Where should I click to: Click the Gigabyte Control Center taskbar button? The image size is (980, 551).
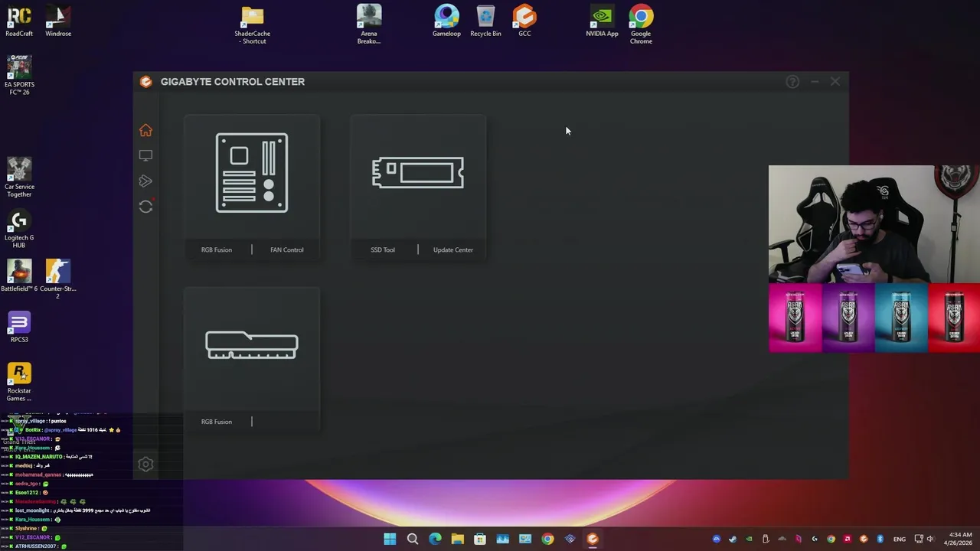[593, 539]
